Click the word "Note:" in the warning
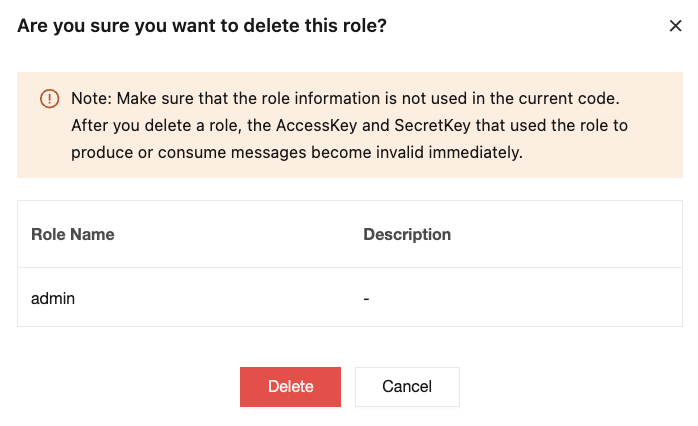Image resolution: width=698 pixels, height=426 pixels. click(x=90, y=99)
